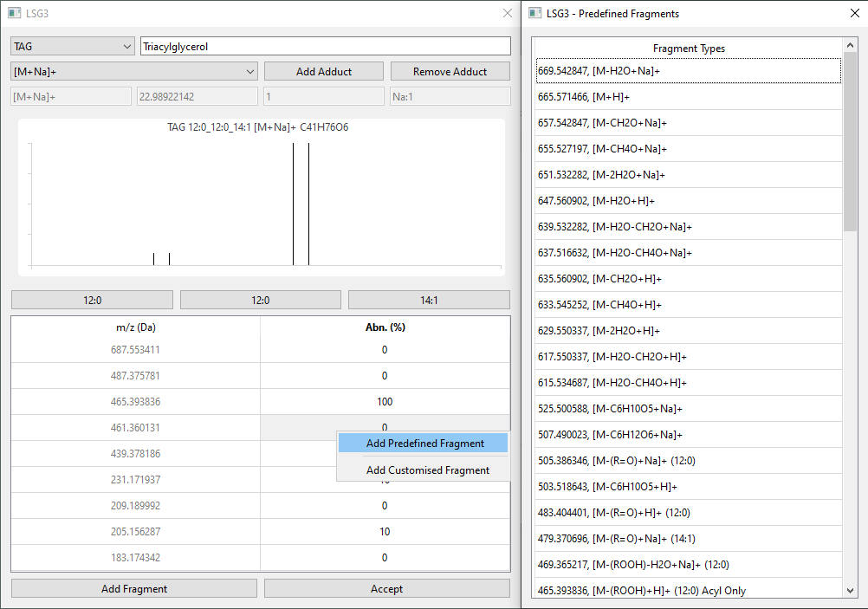Click the m/z cell 205.156287
868x609 pixels.
click(136, 532)
